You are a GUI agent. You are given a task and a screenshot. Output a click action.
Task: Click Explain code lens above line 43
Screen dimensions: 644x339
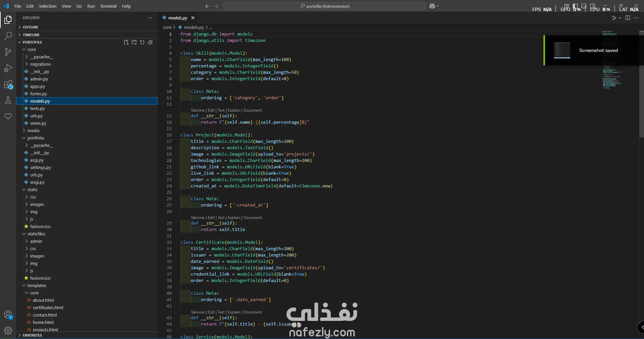click(234, 312)
